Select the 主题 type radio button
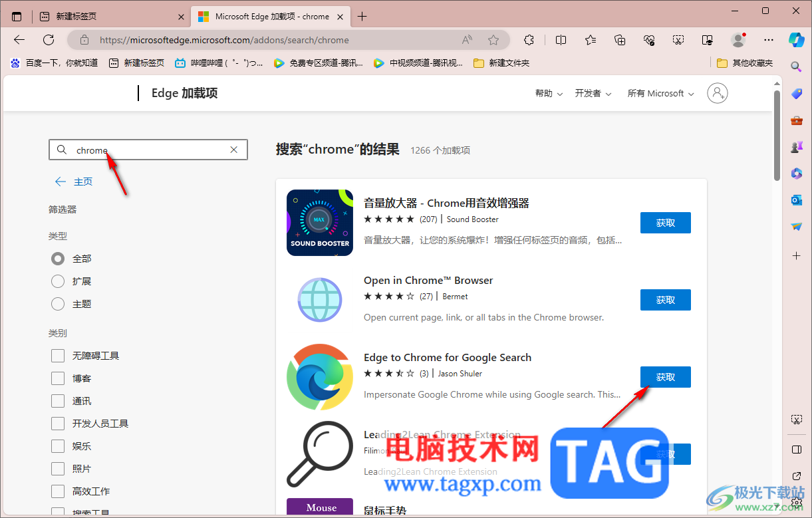 point(58,304)
